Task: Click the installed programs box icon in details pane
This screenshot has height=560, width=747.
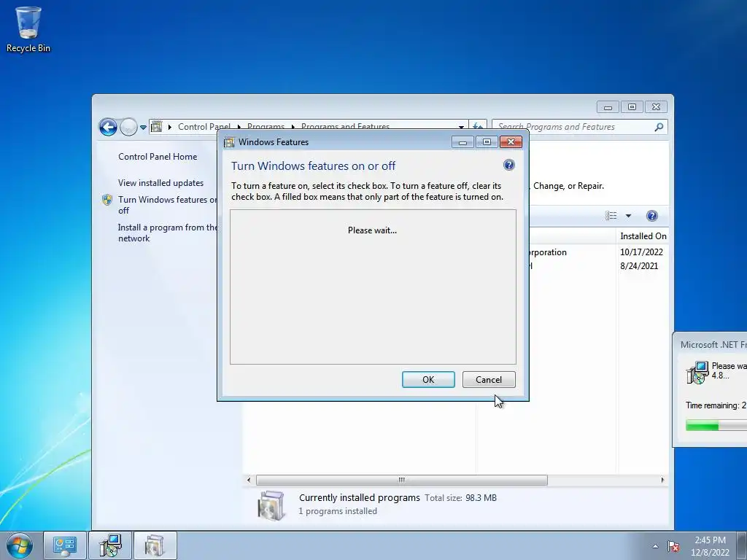Action: (271, 505)
